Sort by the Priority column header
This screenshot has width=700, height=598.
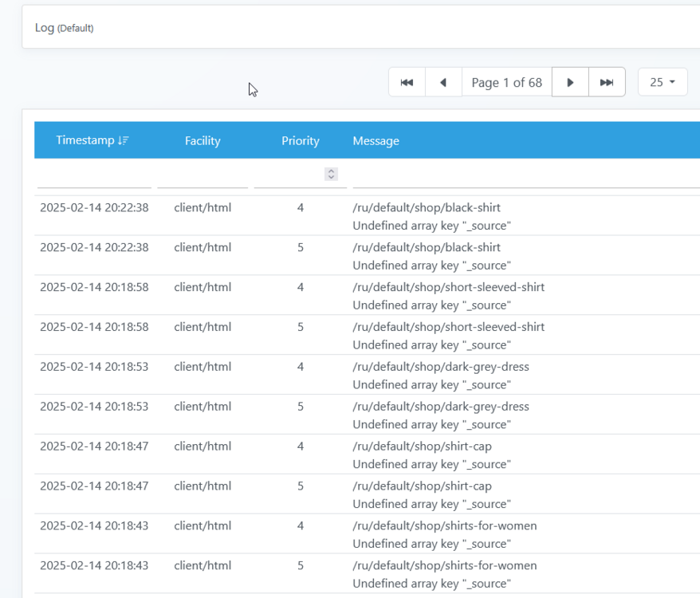pos(301,141)
